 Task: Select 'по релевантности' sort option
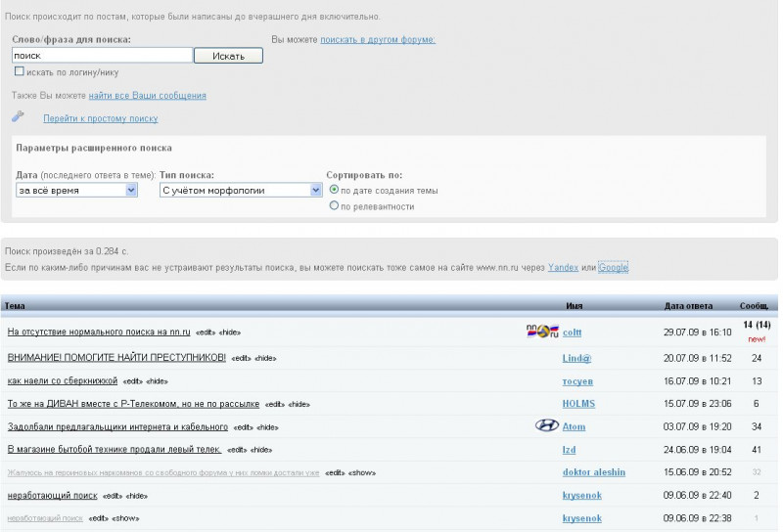click(x=335, y=206)
